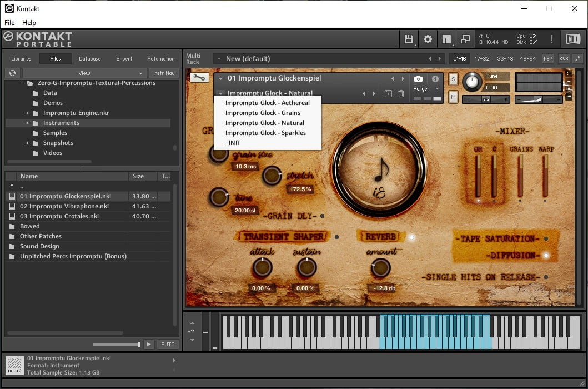Shift keyboard octave down

[192, 340]
